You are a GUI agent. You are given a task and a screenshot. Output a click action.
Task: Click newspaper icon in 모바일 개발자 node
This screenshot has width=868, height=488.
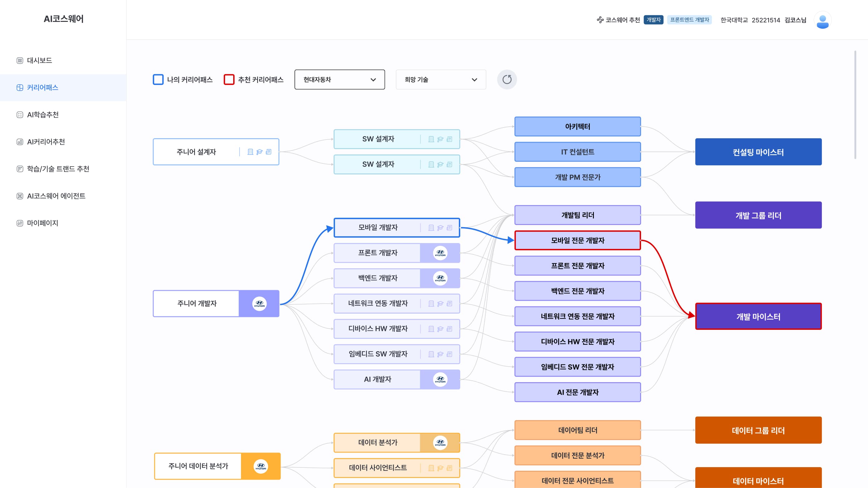pos(449,228)
